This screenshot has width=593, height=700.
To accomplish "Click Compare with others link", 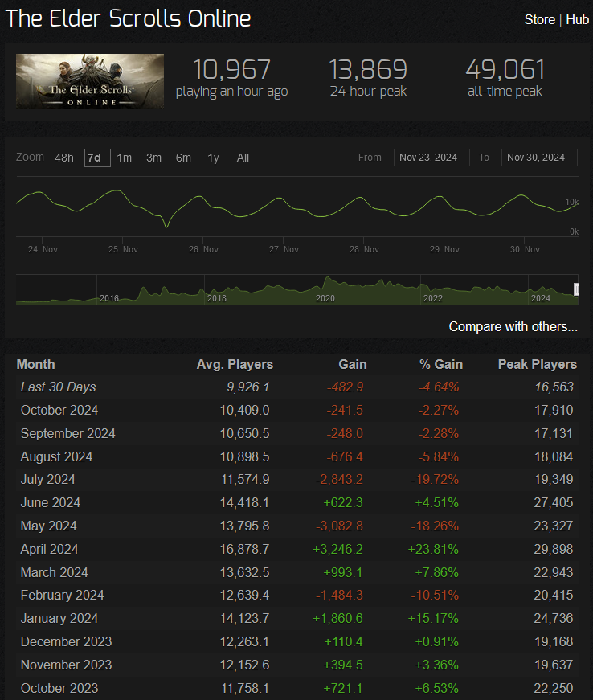I will [x=513, y=327].
